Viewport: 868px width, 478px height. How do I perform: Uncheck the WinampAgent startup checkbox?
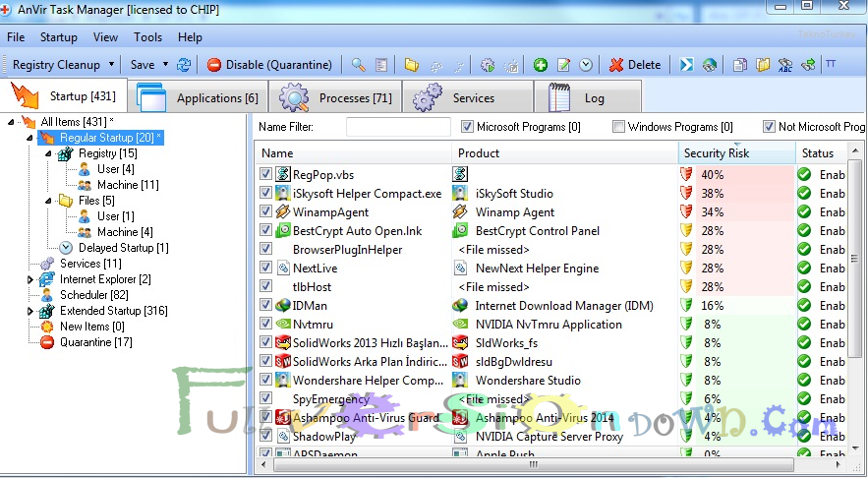click(x=265, y=211)
